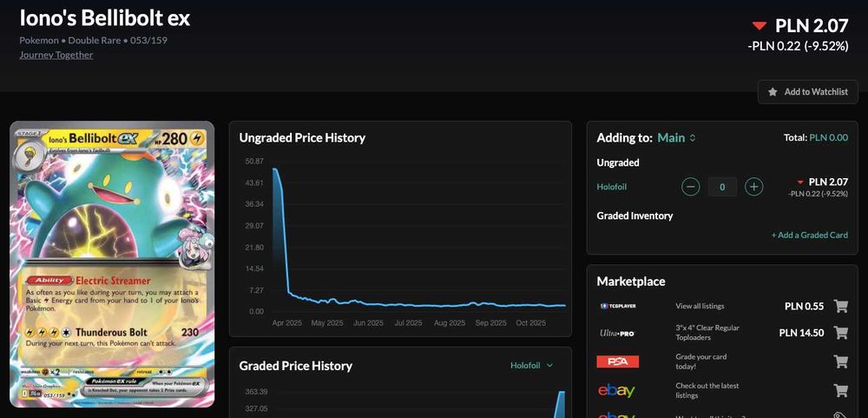Click the Holofoil label under Ungraded
Image resolution: width=868 pixels, height=418 pixels.
[x=612, y=187]
